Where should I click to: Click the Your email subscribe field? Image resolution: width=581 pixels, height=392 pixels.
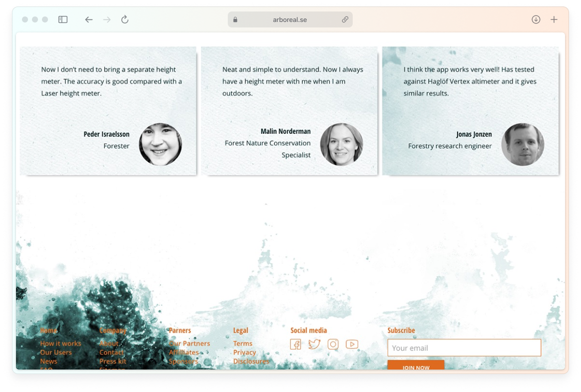(x=464, y=348)
